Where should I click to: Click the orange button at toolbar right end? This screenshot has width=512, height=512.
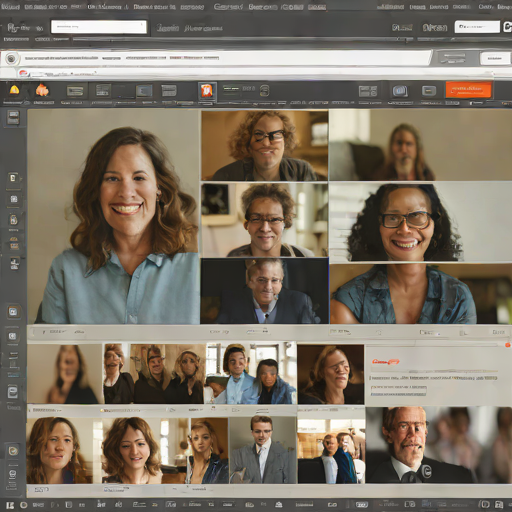[468, 90]
